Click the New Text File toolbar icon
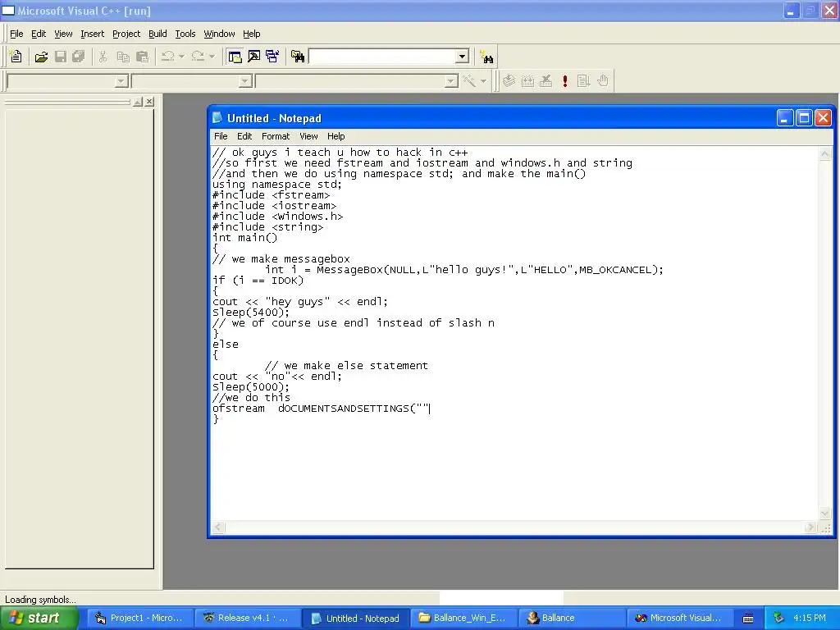 (x=16, y=57)
